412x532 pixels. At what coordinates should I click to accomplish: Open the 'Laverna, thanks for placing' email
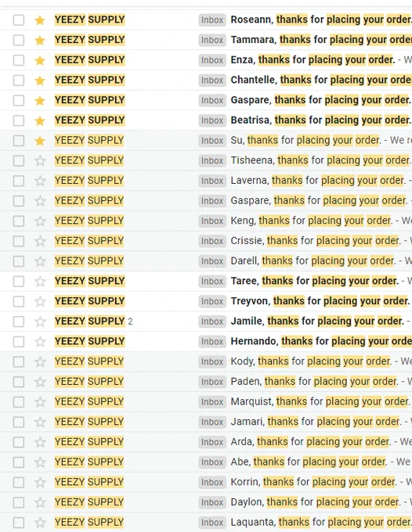coord(318,181)
